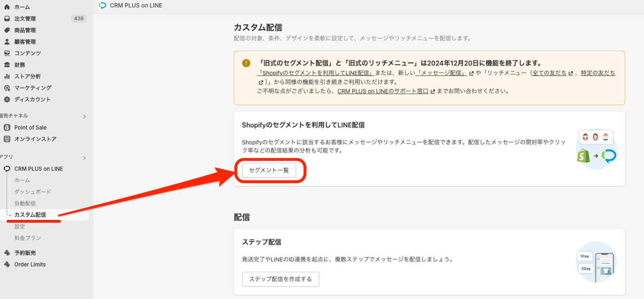The height and width of the screenshot is (299, 644).
Task: Click the カスタム配信 page heading
Action: point(258,28)
